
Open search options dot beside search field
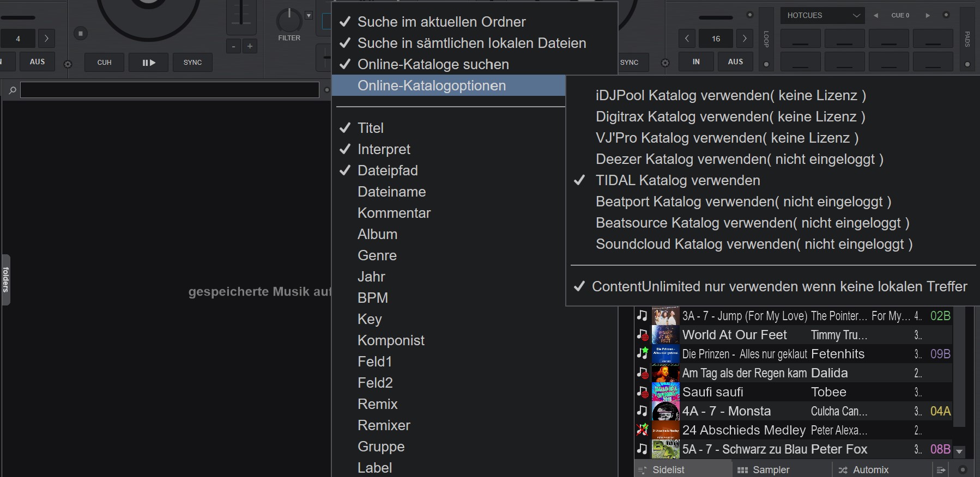[327, 90]
